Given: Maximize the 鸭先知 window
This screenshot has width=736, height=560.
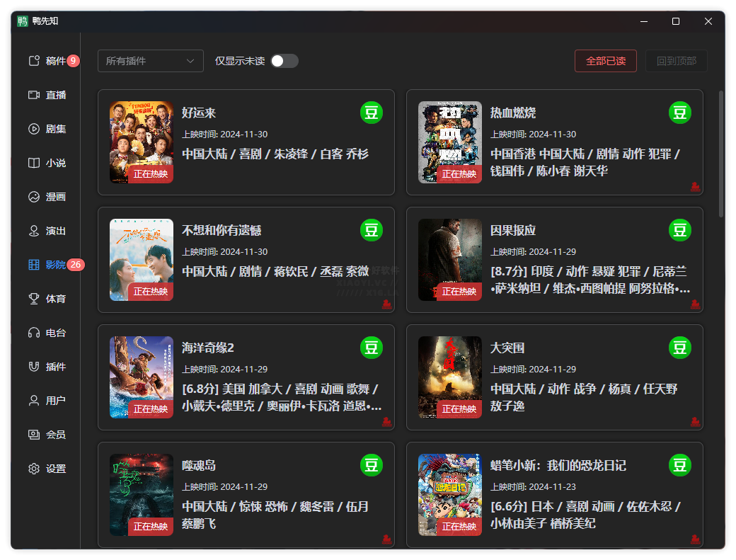Looking at the screenshot, I should (676, 21).
